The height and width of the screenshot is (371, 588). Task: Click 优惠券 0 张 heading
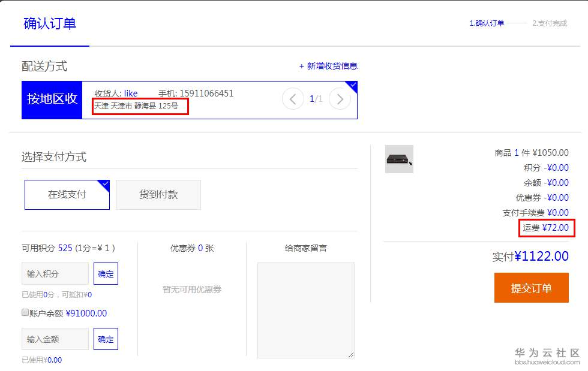(x=192, y=248)
